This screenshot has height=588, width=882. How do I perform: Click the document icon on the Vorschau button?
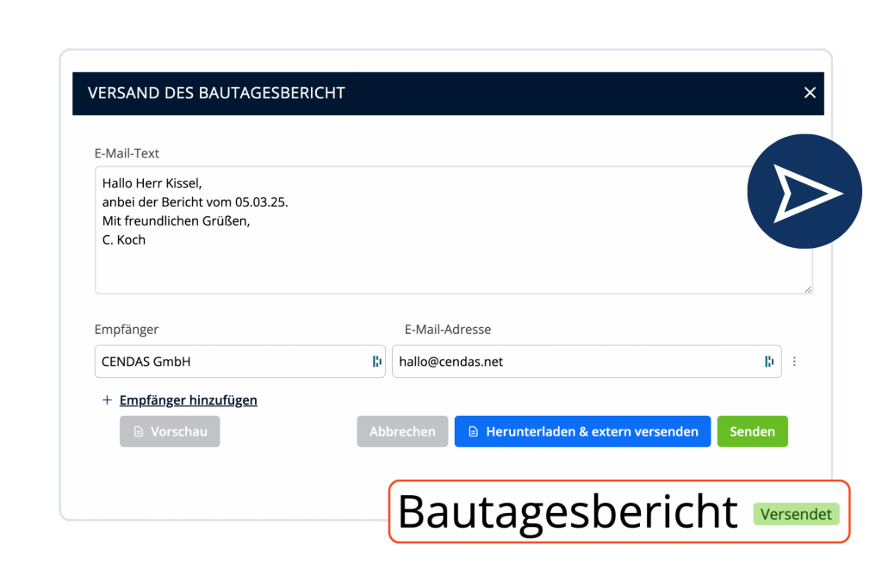click(x=138, y=430)
